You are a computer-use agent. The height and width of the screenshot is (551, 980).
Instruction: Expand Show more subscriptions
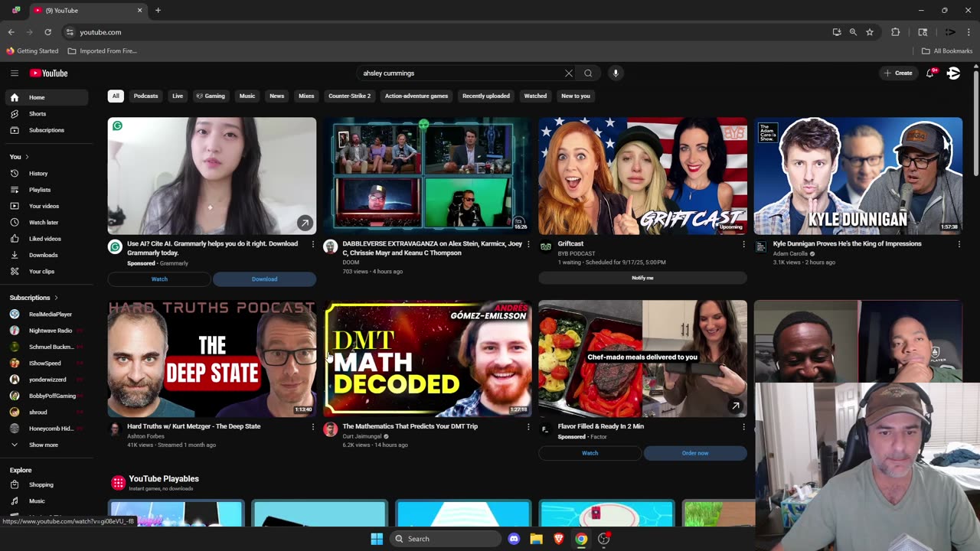[47, 445]
